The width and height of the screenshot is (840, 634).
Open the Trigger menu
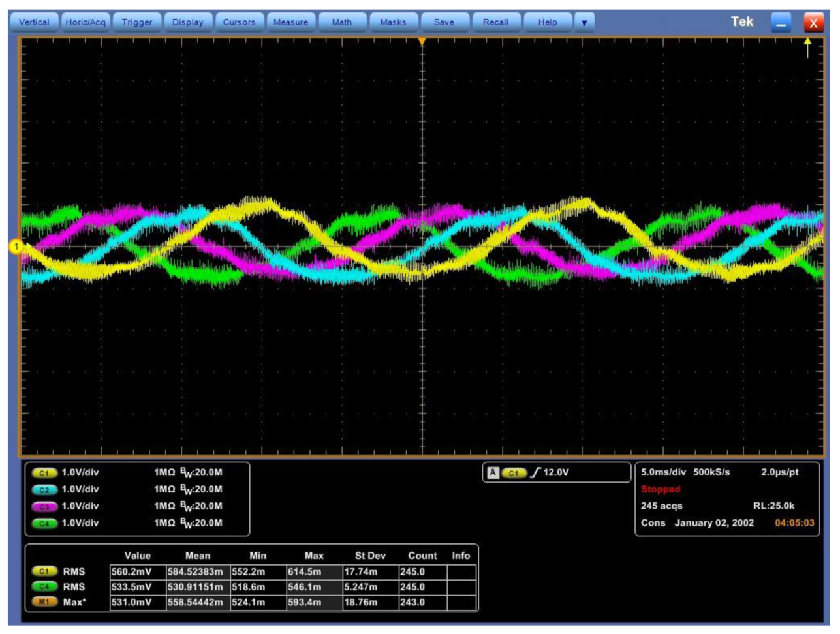tap(137, 22)
